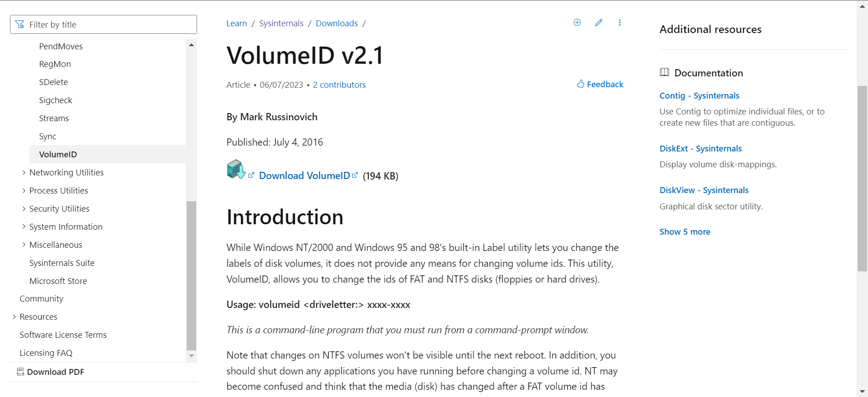868x397 pixels.
Task: View the 2 contributors link
Action: [x=339, y=85]
